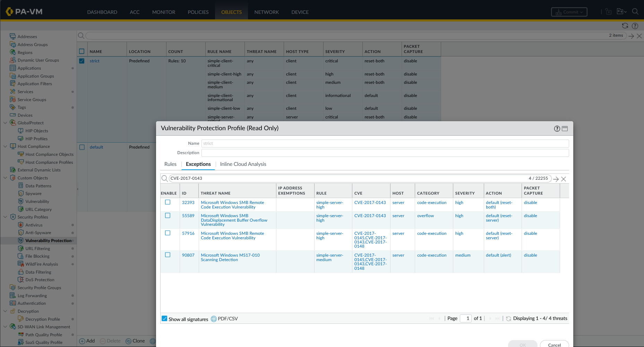Click the page number input field

tap(465, 318)
